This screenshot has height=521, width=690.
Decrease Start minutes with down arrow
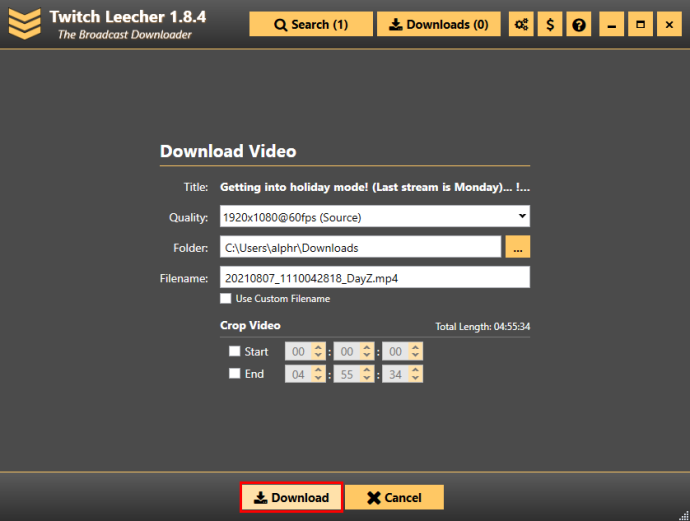click(x=367, y=355)
